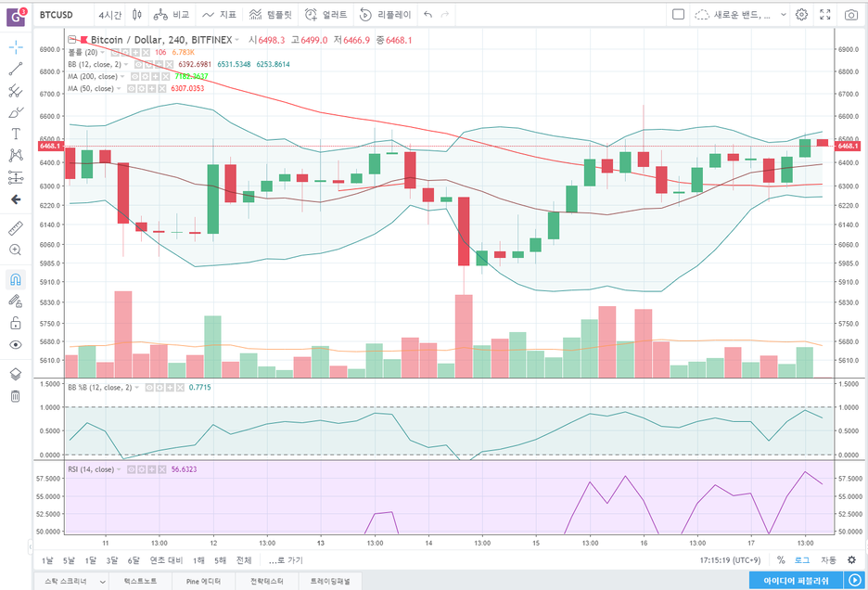Hide the MA (200, close) indicator
The width and height of the screenshot is (868, 590).
pyautogui.click(x=135, y=76)
